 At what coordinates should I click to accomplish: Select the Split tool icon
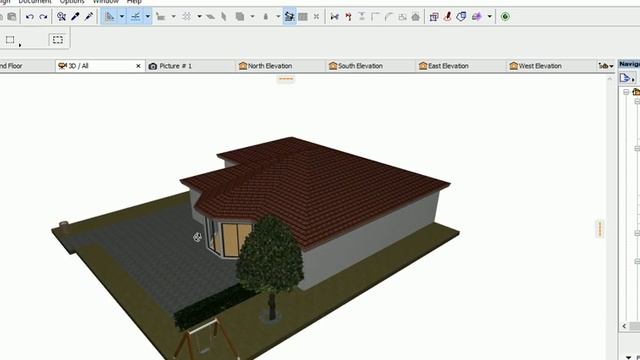click(x=335, y=17)
